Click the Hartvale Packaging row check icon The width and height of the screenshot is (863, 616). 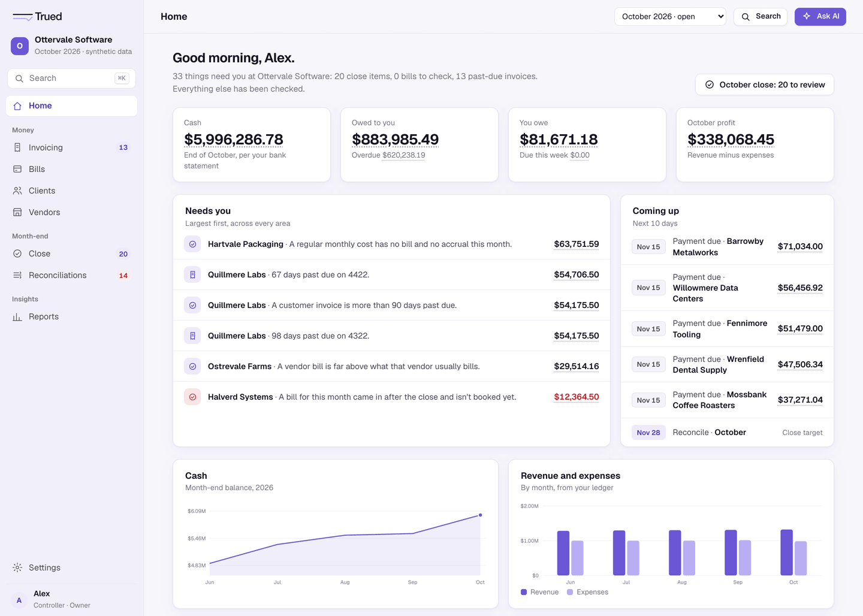(x=192, y=244)
